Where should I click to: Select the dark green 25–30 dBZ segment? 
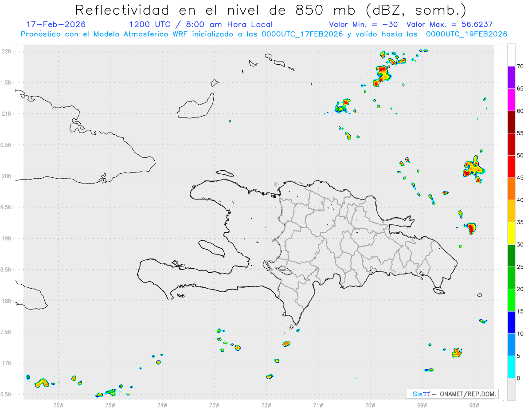click(511, 256)
